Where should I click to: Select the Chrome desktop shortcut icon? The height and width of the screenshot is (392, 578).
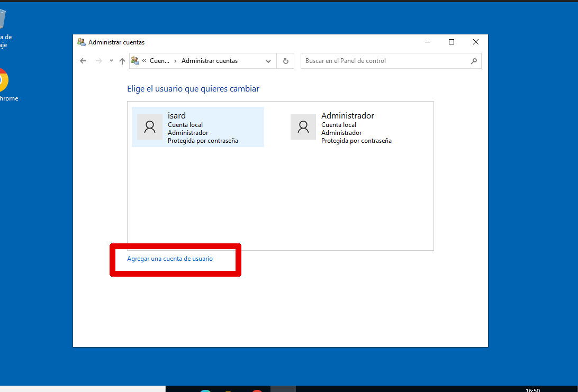[3, 80]
